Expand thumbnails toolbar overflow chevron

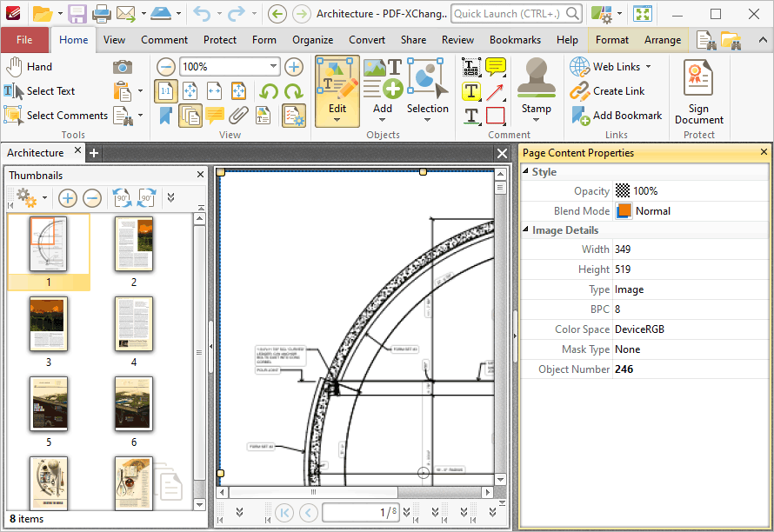[170, 198]
